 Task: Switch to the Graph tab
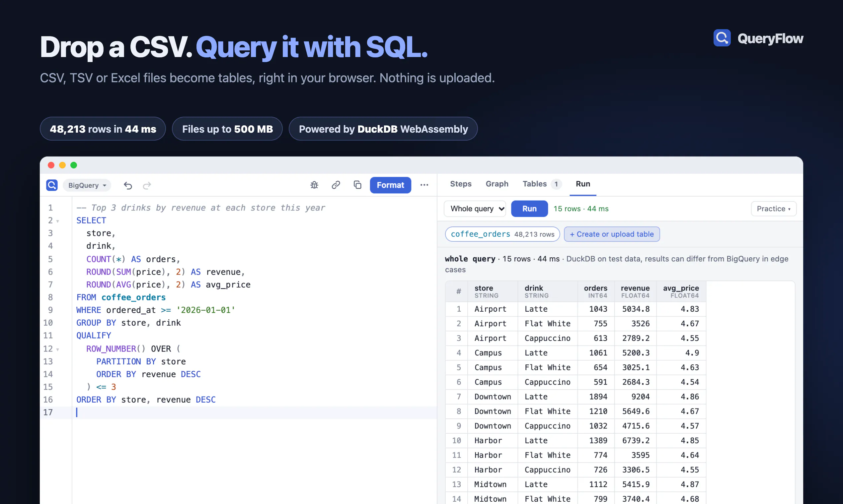[497, 184]
